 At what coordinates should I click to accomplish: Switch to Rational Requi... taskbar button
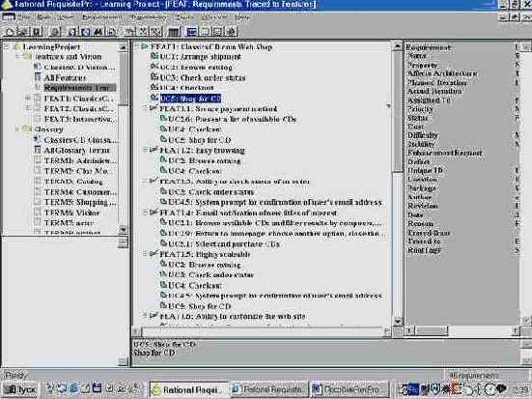(x=189, y=389)
